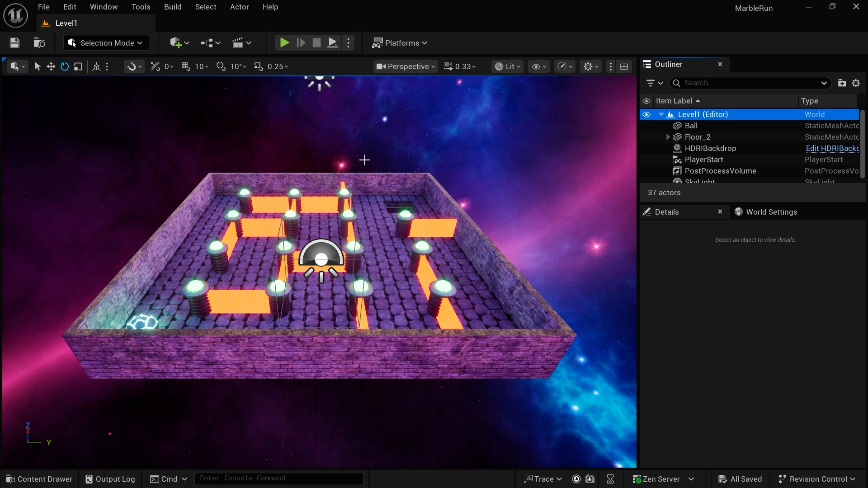Activate the translate/move gizmo tool

pos(51,66)
